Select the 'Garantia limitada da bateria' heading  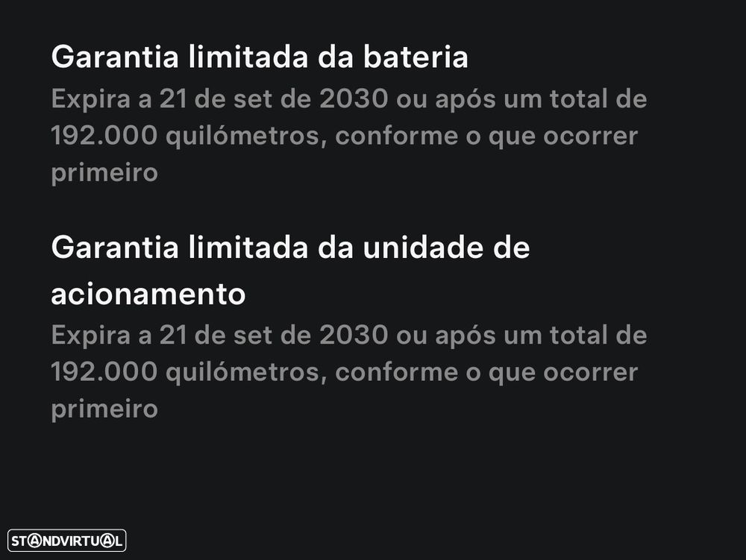(260, 57)
